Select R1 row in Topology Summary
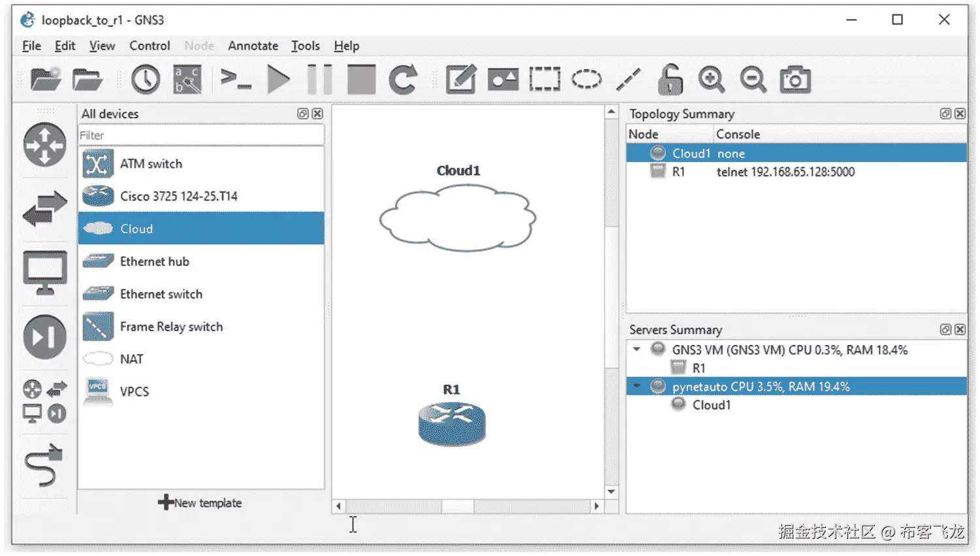Viewport: 980px width, 556px height. (797, 172)
